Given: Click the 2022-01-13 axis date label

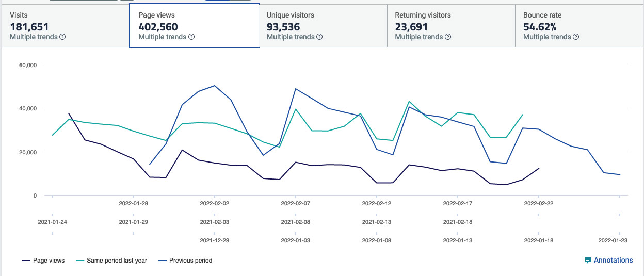Looking at the screenshot, I should click(x=458, y=240).
